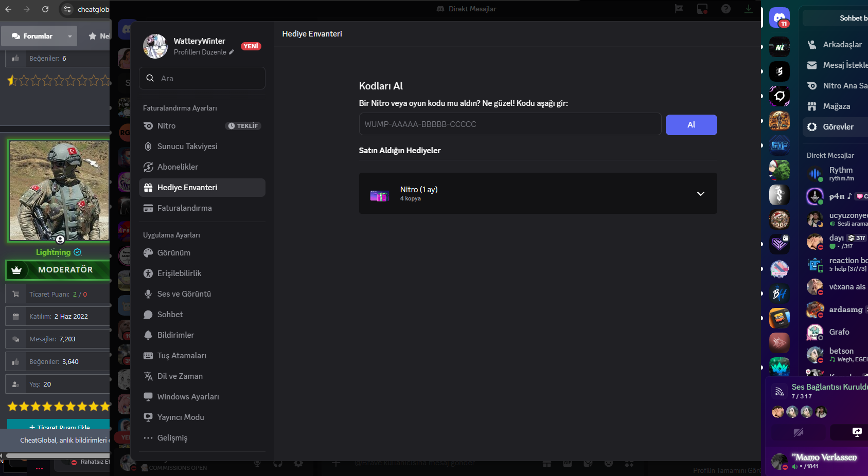This screenshot has width=868, height=476.
Task: Open the p4n direct message
Action: (x=835, y=196)
